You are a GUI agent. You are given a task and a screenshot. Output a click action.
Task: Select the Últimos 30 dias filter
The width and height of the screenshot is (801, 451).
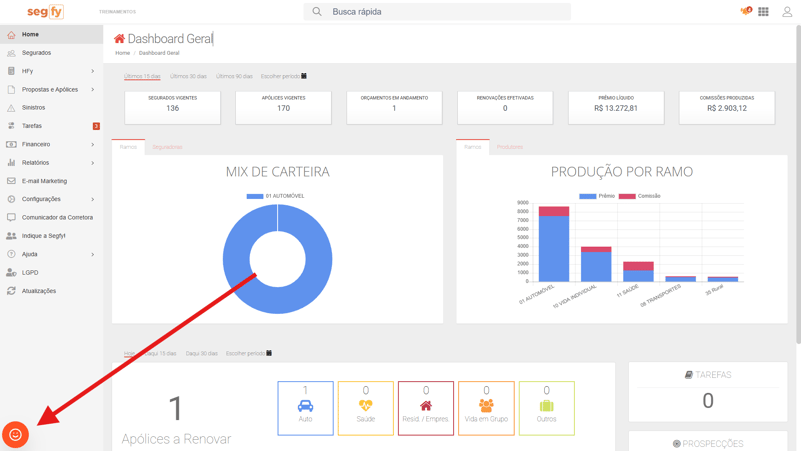coord(188,76)
